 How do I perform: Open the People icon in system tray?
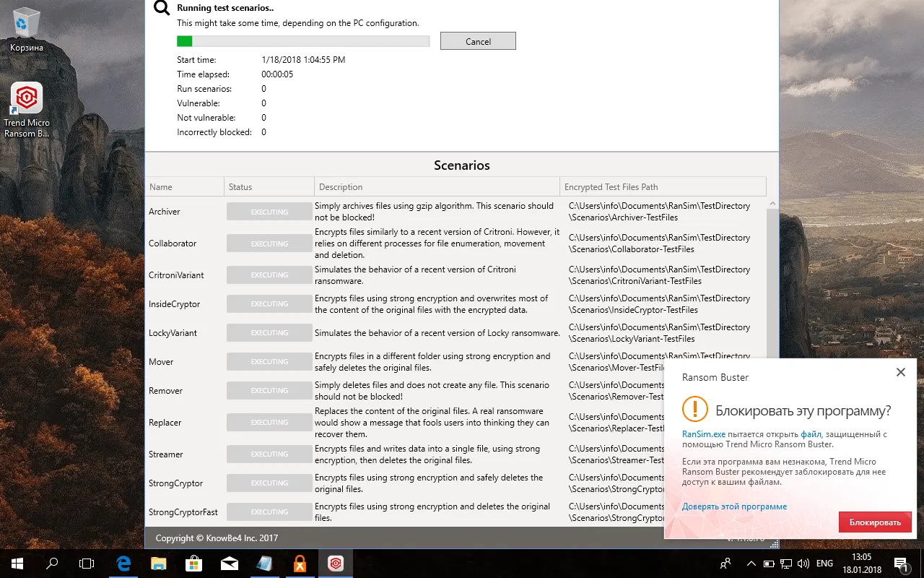(x=725, y=563)
